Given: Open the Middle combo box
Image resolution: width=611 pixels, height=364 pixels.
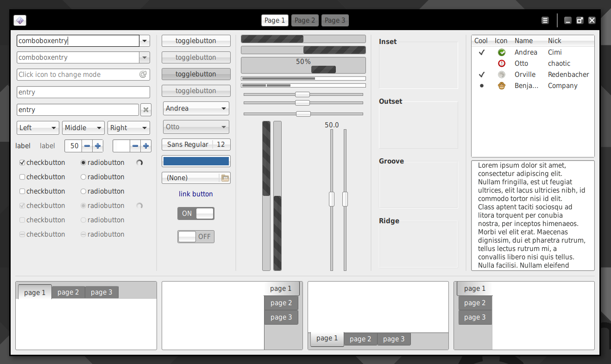Looking at the screenshot, I should [83, 128].
